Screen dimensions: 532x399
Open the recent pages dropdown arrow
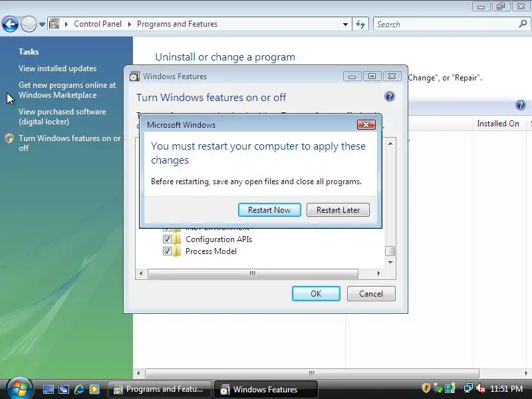[42, 25]
